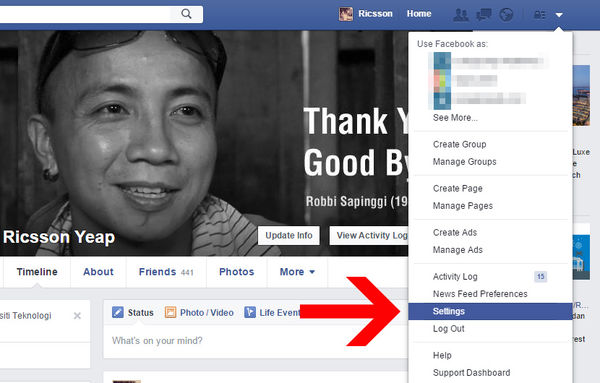Dismiss the Teknologi suggestion box
600x383 pixels.
(77, 316)
